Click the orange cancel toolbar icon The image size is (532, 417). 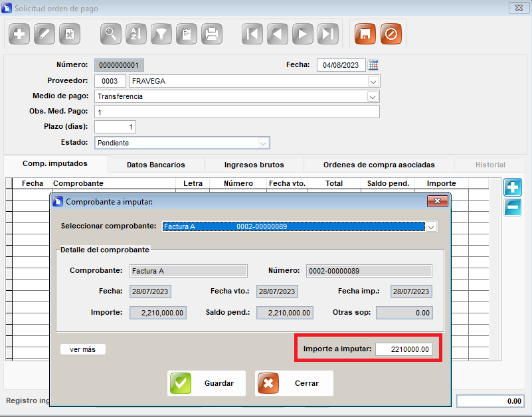391,34
